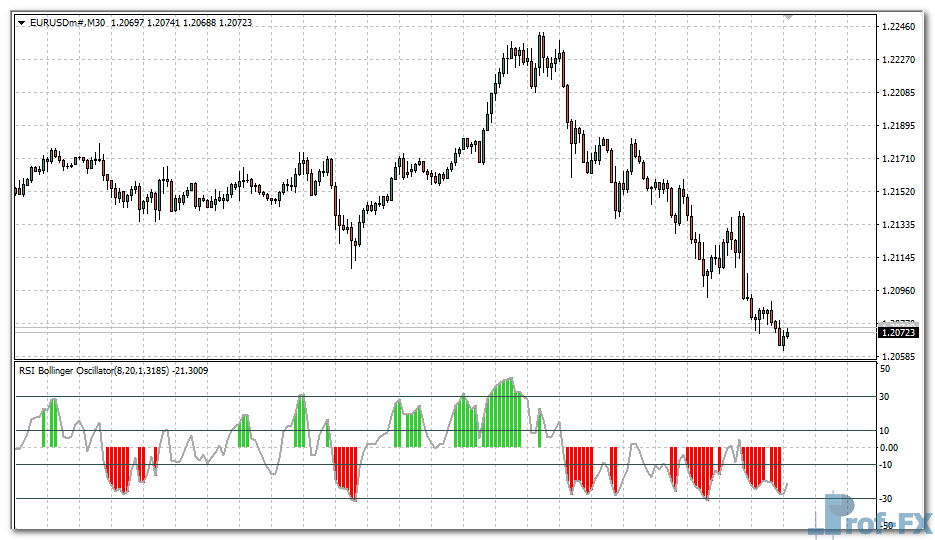The height and width of the screenshot is (540, 935).
Task: Click the 0.00 level on oscillator scale
Action: point(888,448)
